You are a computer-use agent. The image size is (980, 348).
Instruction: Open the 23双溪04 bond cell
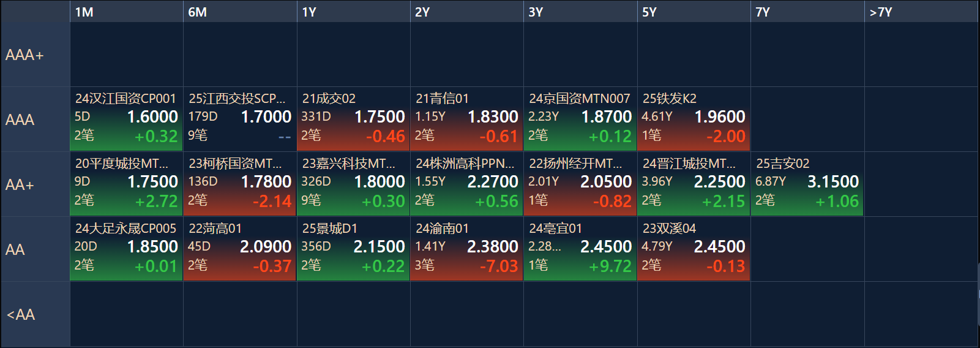pyautogui.click(x=694, y=249)
